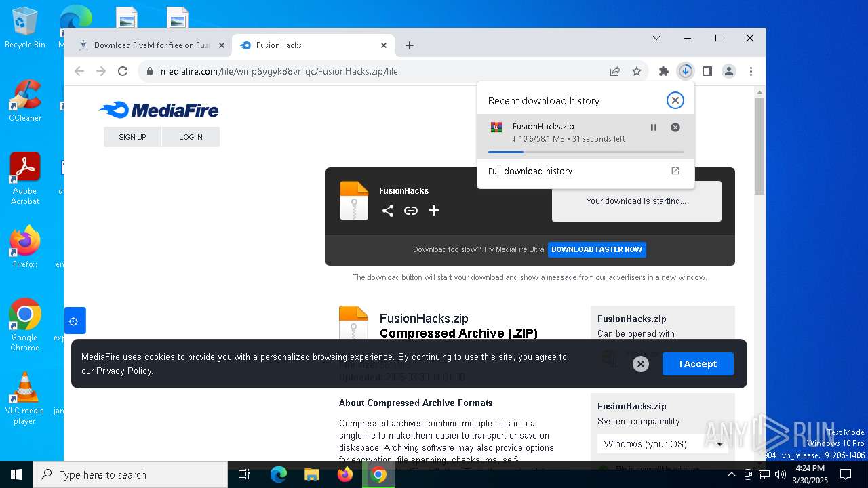
Task: Close the Download FiveM tab
Action: point(221,45)
